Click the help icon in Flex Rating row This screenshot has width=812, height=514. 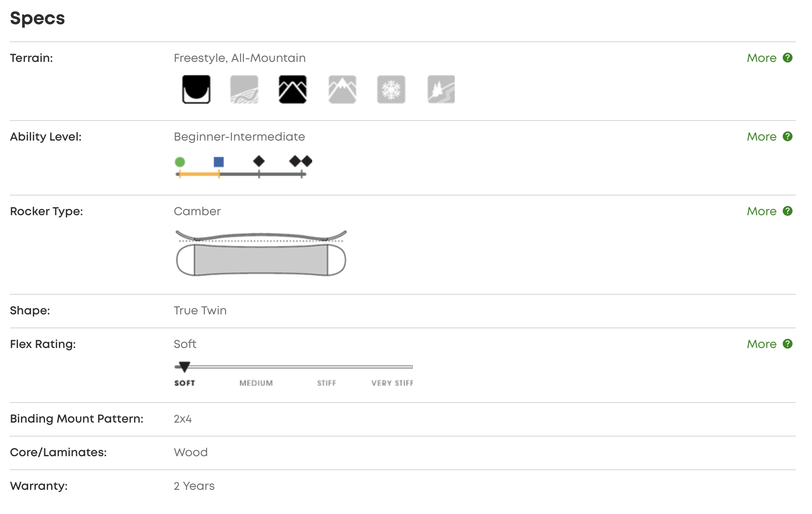tap(787, 344)
